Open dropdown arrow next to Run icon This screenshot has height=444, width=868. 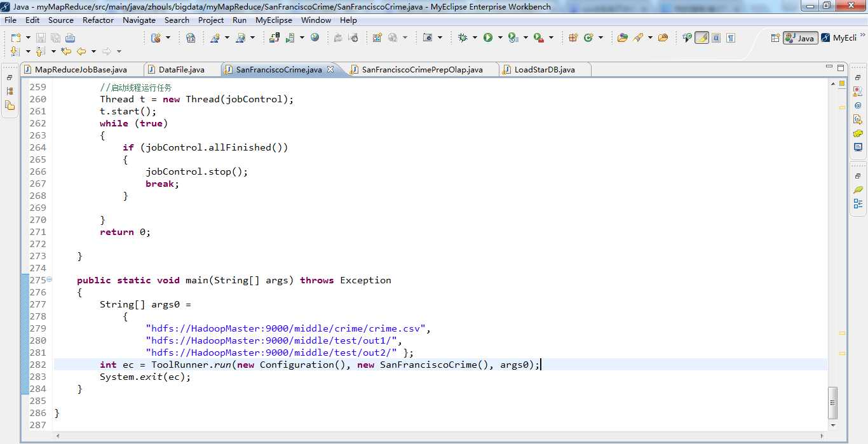(500, 37)
